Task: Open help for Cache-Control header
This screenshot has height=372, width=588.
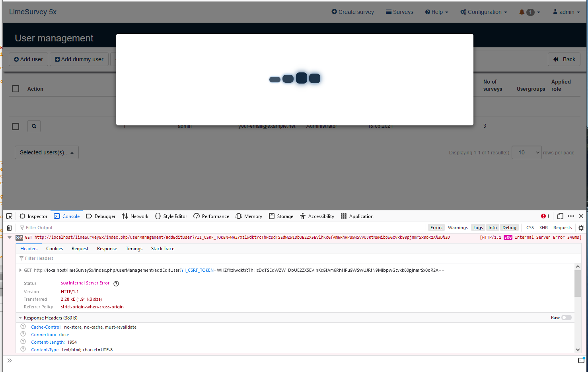Action: tap(23, 327)
